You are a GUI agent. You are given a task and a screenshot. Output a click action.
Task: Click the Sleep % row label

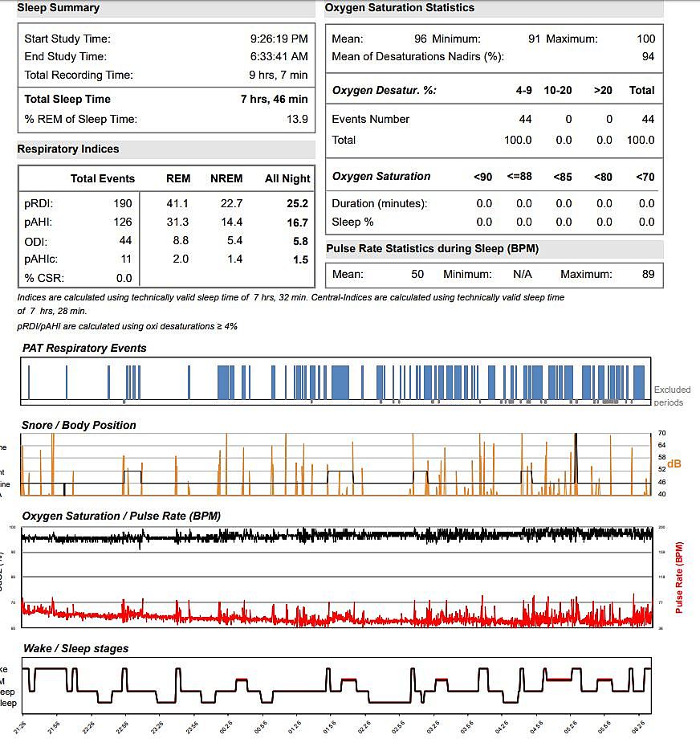(x=352, y=222)
